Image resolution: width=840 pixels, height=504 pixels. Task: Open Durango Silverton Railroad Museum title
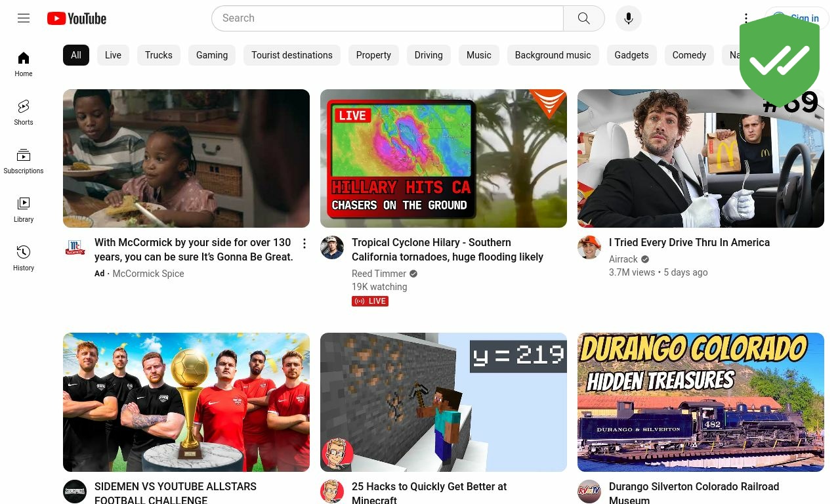tap(694, 493)
